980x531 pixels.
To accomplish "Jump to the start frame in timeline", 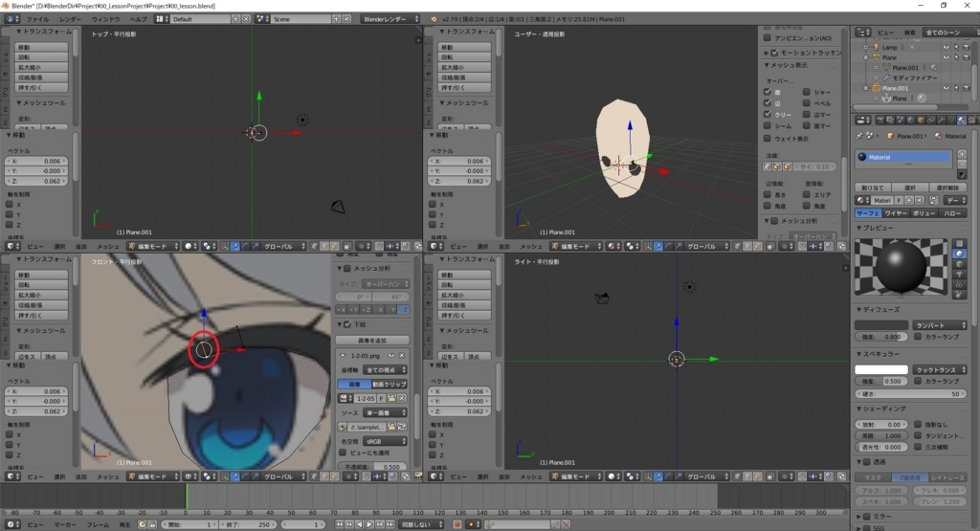I will [339, 524].
